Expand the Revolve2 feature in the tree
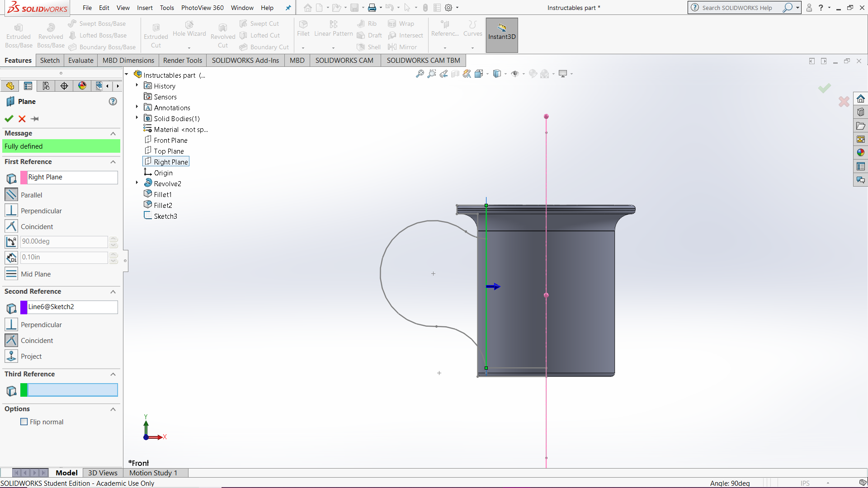The image size is (868, 488). coord(137,183)
